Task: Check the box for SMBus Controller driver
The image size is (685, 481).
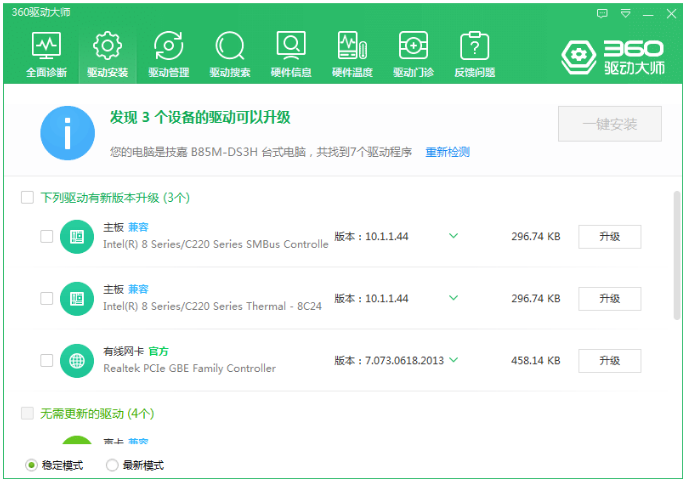Action: point(47,237)
